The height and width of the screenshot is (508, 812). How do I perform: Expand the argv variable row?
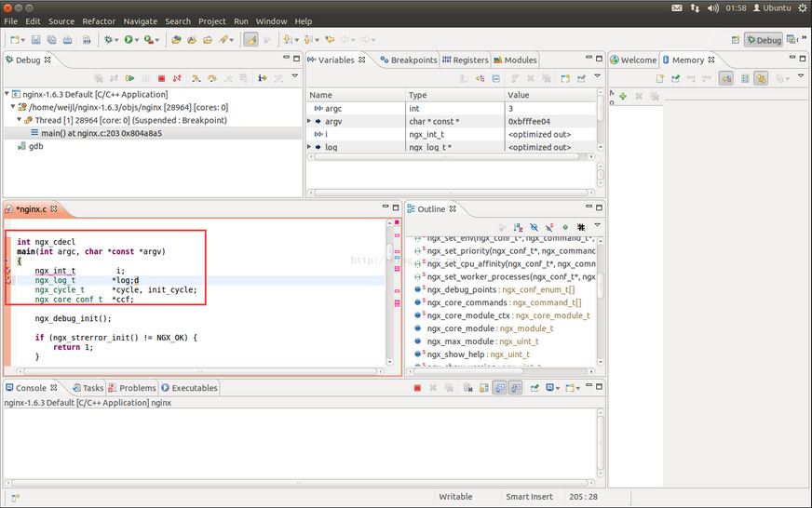[x=310, y=121]
